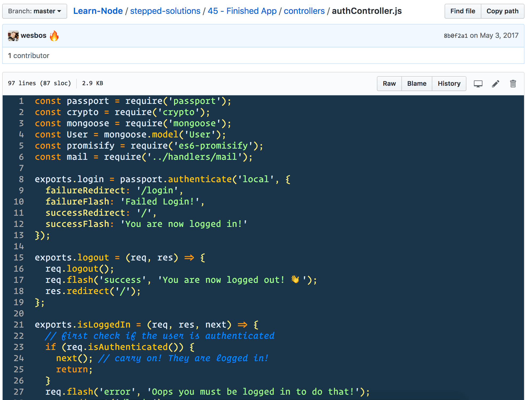View the file's commit History

449,83
